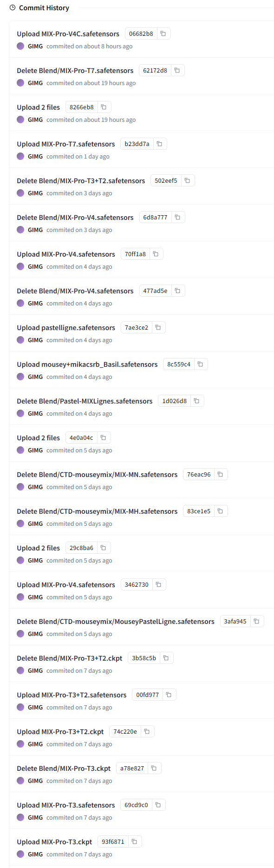This screenshot has width=274, height=868.
Task: Open GIMG author link on 69cd9c0 commit
Action: pos(35,817)
